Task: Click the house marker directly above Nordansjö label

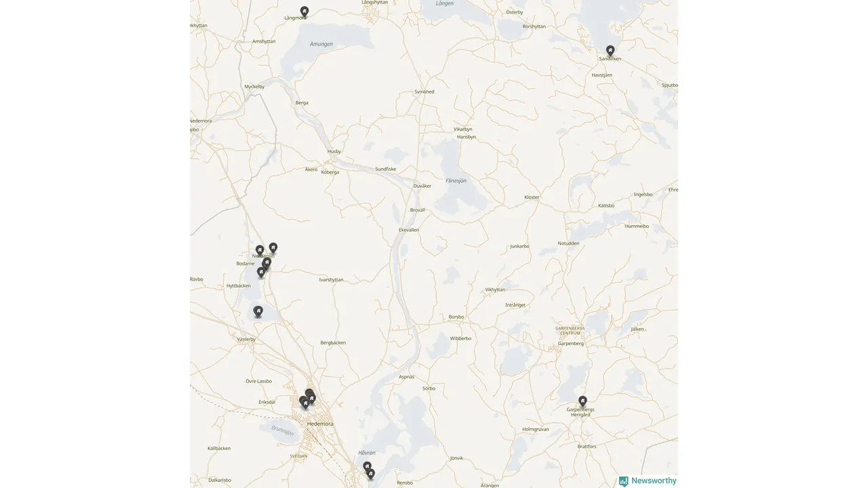Action: 260,250
